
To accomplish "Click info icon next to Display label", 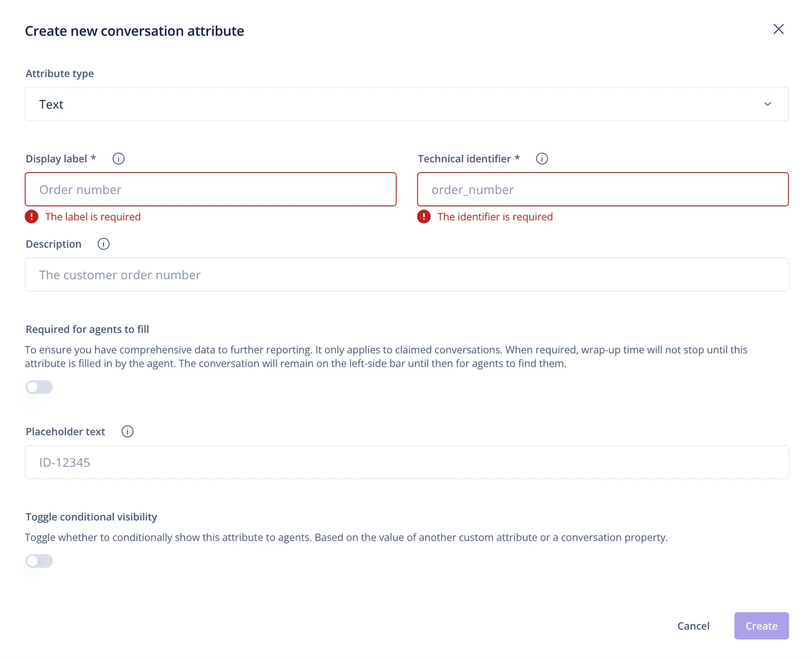I will [x=118, y=159].
